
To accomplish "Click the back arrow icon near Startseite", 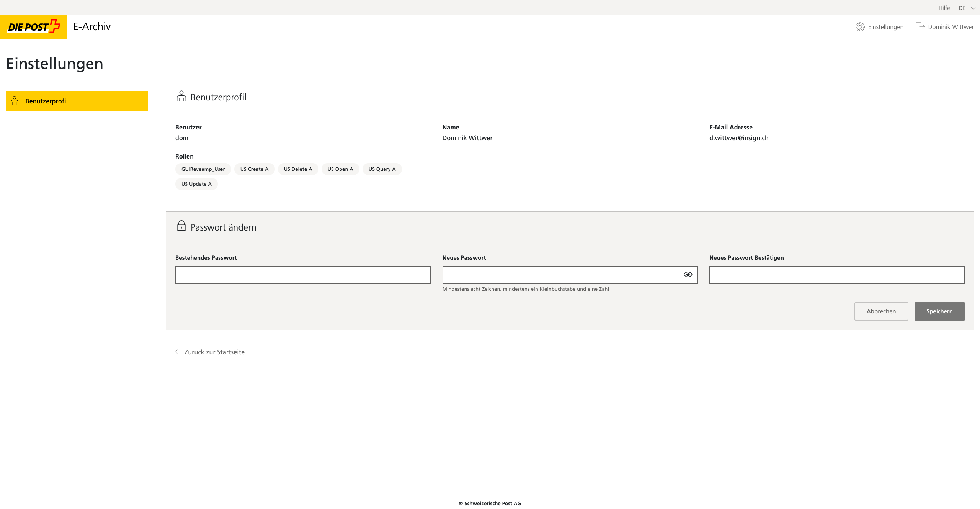I will coord(178,352).
